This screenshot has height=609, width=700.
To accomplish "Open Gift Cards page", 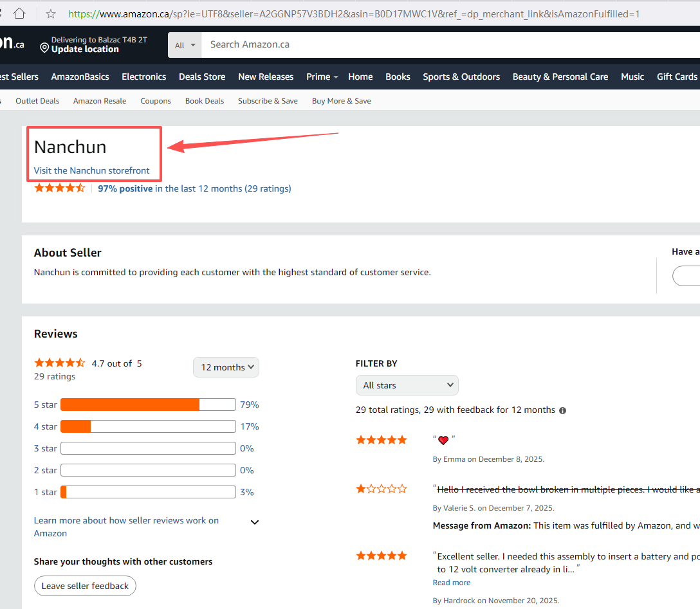I will tap(677, 77).
